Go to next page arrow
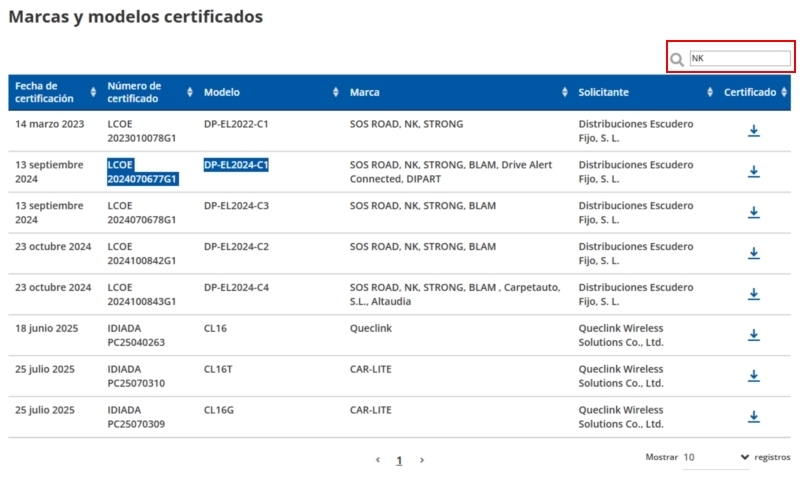 pos(421,460)
